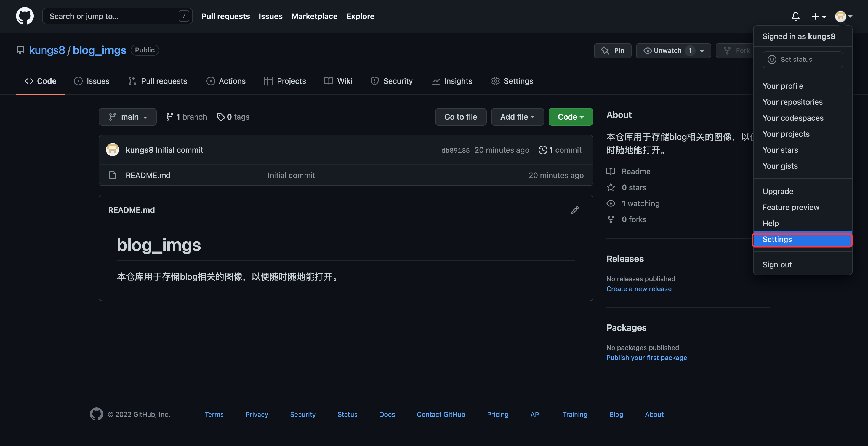
Task: Edit README.md with the pencil icon
Action: pyautogui.click(x=575, y=210)
